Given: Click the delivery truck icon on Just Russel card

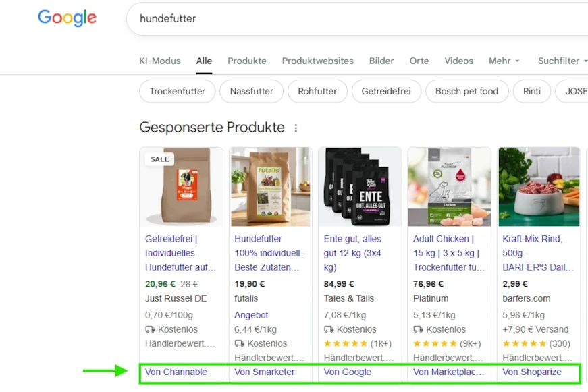Looking at the screenshot, I should (150, 329).
